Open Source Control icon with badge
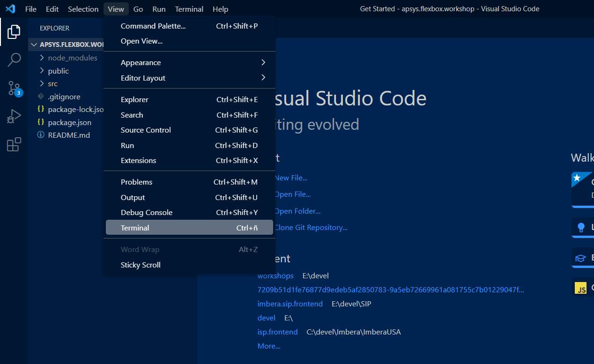 point(14,88)
